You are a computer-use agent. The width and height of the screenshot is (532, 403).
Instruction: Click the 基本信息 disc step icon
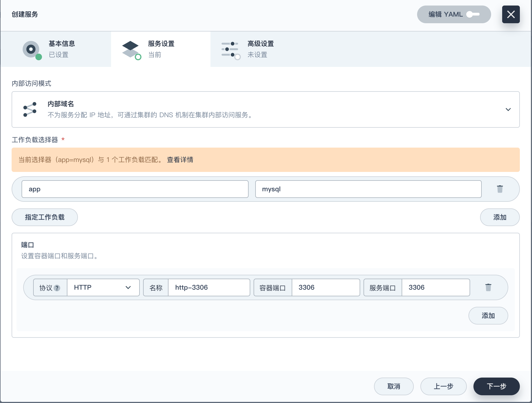coord(31,50)
